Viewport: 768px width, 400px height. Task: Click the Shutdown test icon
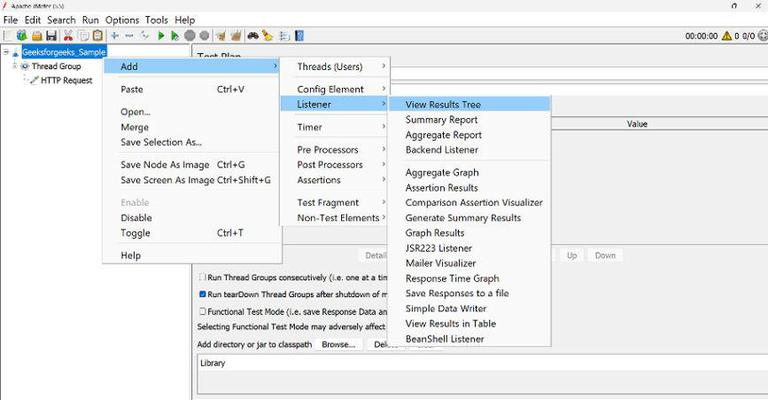pos(204,35)
